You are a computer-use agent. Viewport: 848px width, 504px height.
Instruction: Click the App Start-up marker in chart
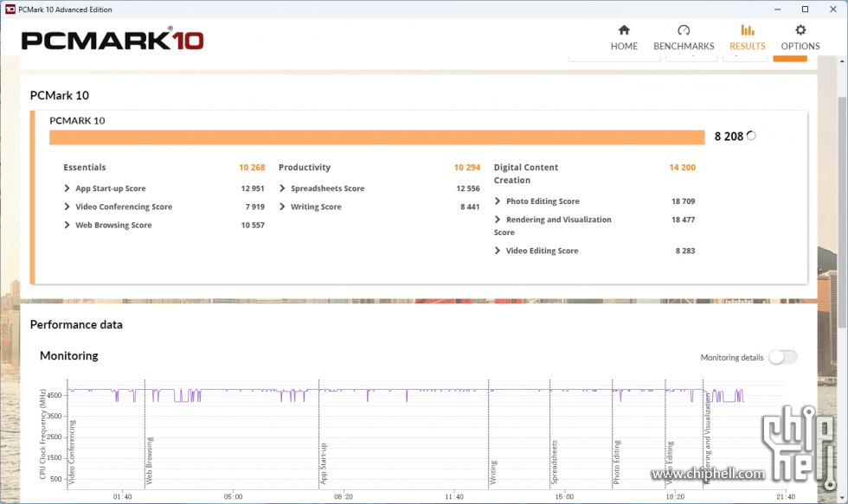click(x=324, y=464)
